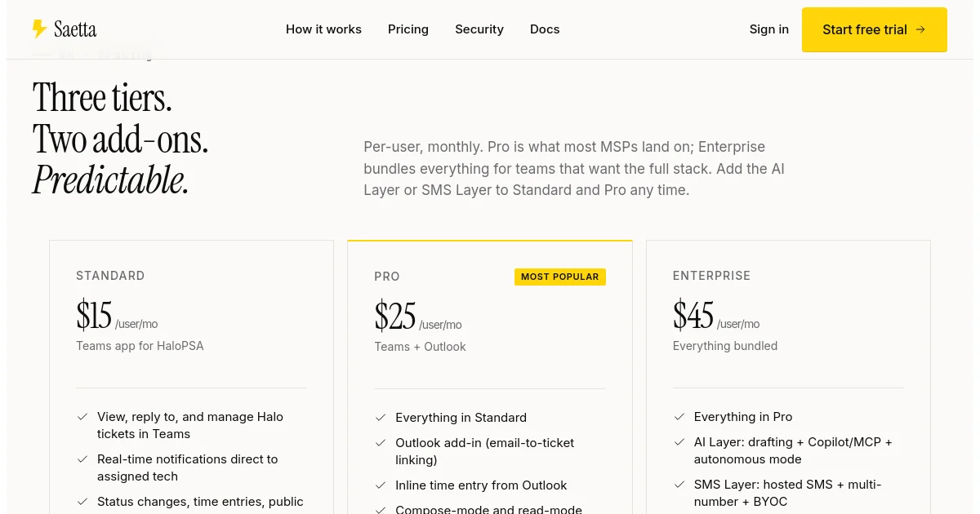Click 'View, reply to, and manage Halo tickets' text
Image resolution: width=980 pixels, height=514 pixels.
(x=190, y=425)
